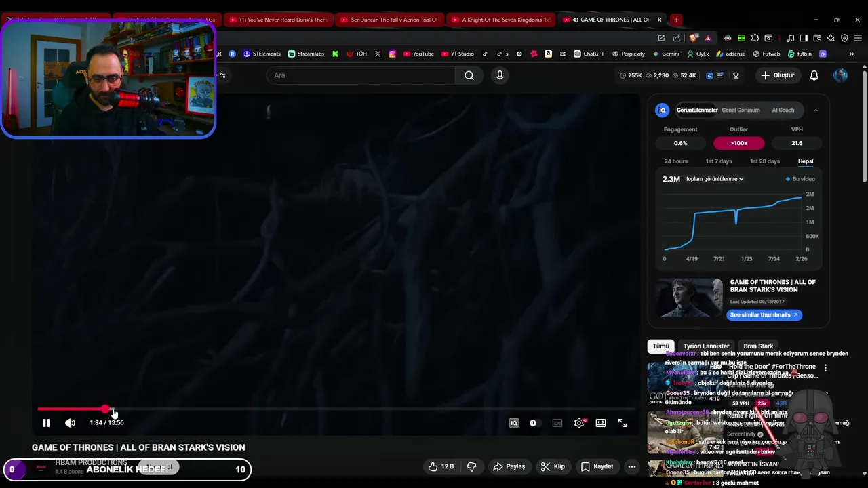Select the Tümü filter chip
This screenshot has height=488, width=868.
click(x=660, y=346)
